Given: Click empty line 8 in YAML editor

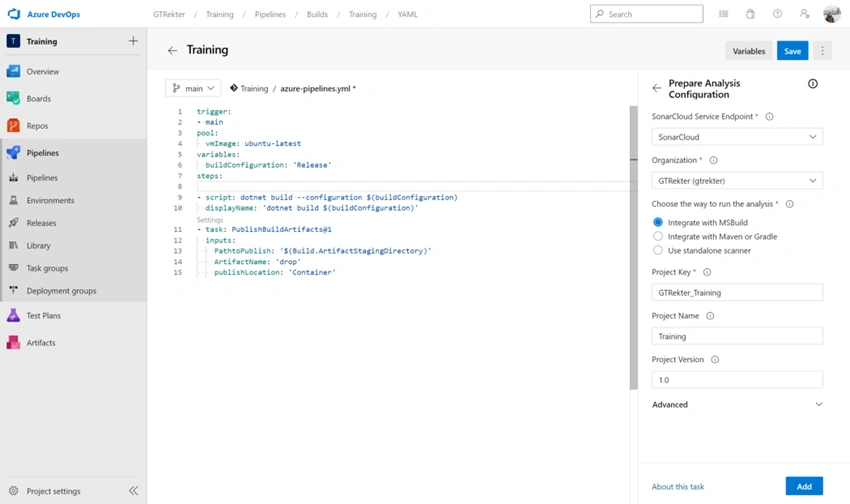Looking at the screenshot, I should [416, 186].
